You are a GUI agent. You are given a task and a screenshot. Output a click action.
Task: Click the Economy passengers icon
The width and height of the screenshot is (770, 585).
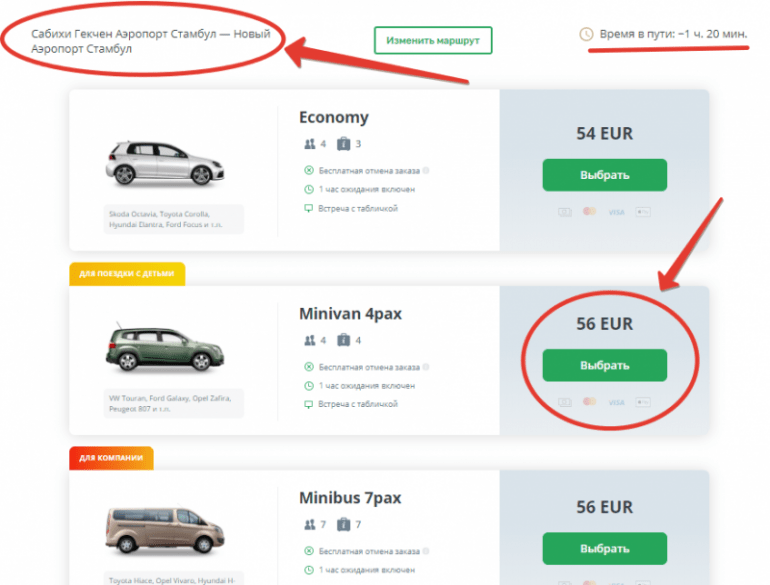[x=309, y=144]
